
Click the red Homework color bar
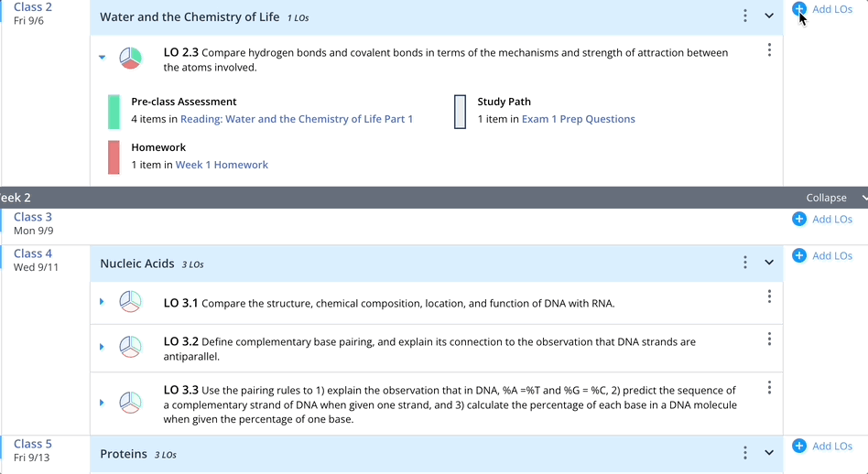[x=114, y=156]
